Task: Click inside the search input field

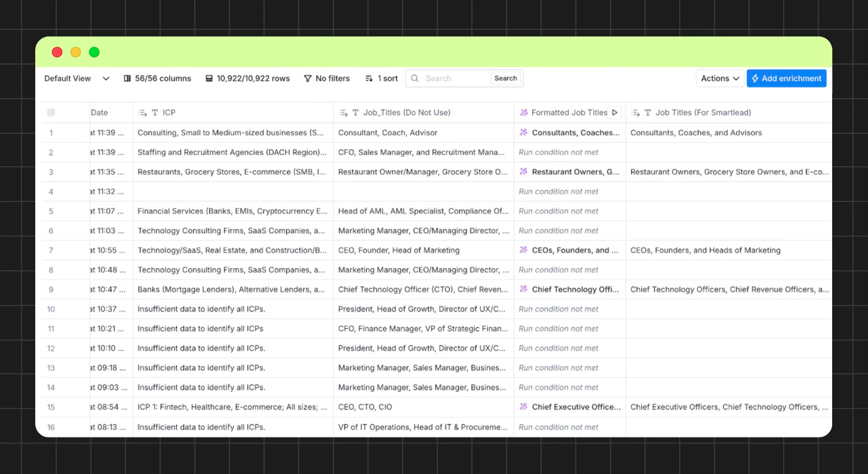Action: [x=454, y=78]
